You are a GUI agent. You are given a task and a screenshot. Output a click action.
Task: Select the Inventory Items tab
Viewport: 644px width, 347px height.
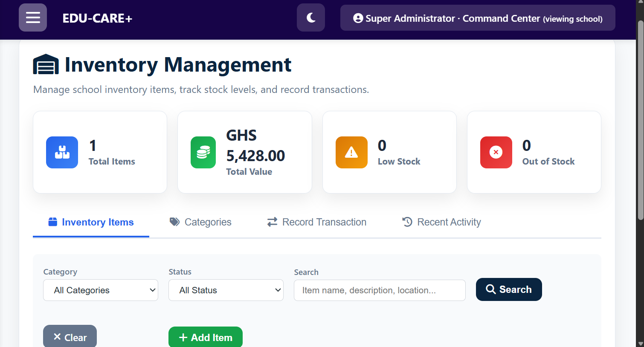[91, 222]
